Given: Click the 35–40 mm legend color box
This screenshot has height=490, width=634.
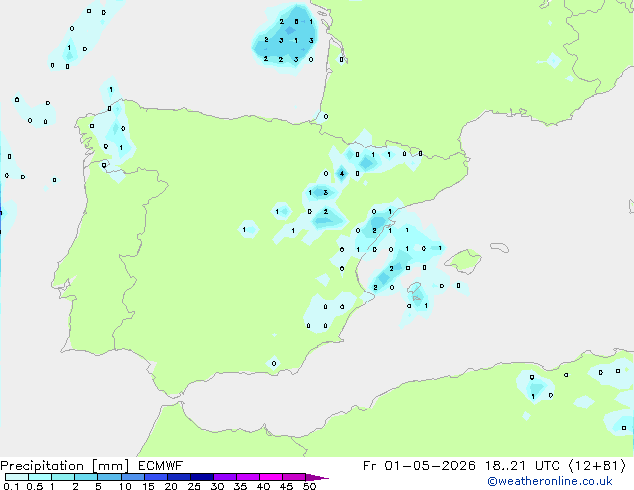Looking at the screenshot, I should click(247, 477).
